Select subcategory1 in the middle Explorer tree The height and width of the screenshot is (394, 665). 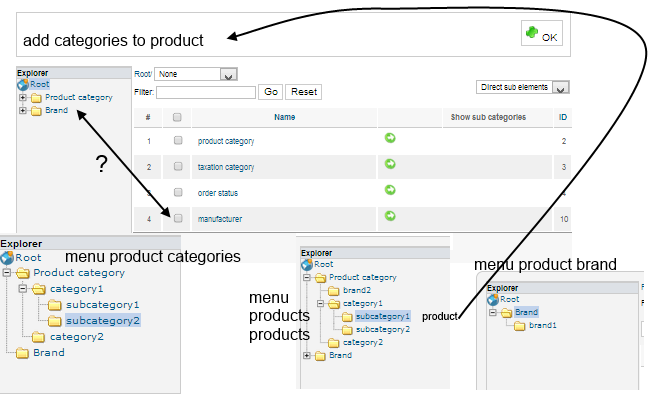click(383, 316)
